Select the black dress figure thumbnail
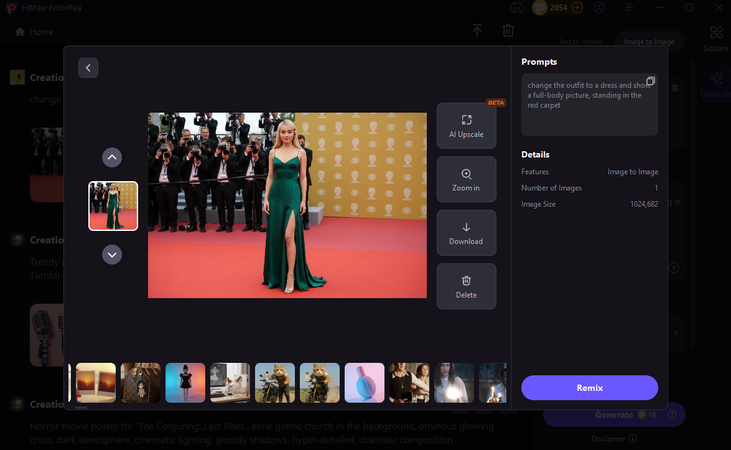 tap(185, 383)
